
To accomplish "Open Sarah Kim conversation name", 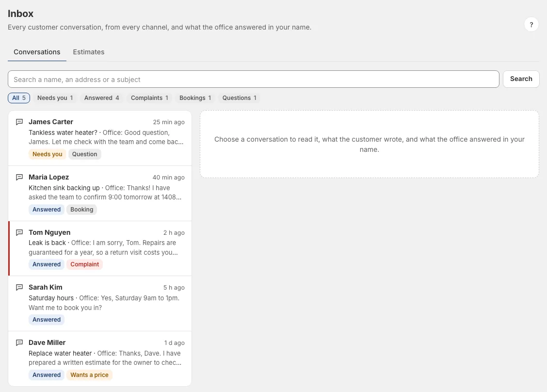I will pyautogui.click(x=46, y=287).
